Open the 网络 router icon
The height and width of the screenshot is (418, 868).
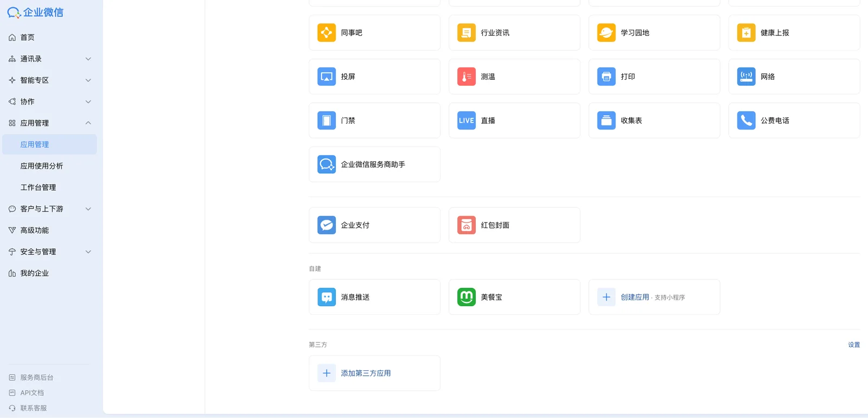[746, 77]
